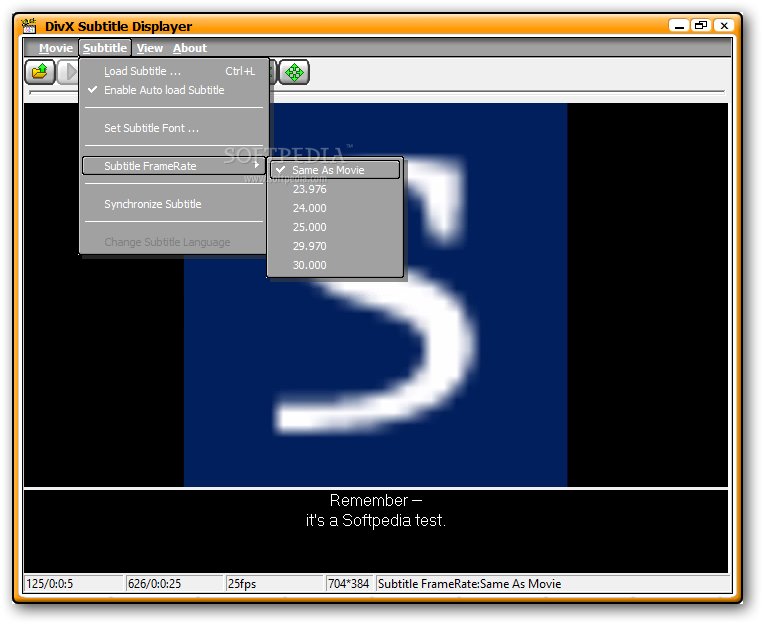Click the 125/0:0:5 current position status
This screenshot has width=763, height=624.
click(x=73, y=584)
